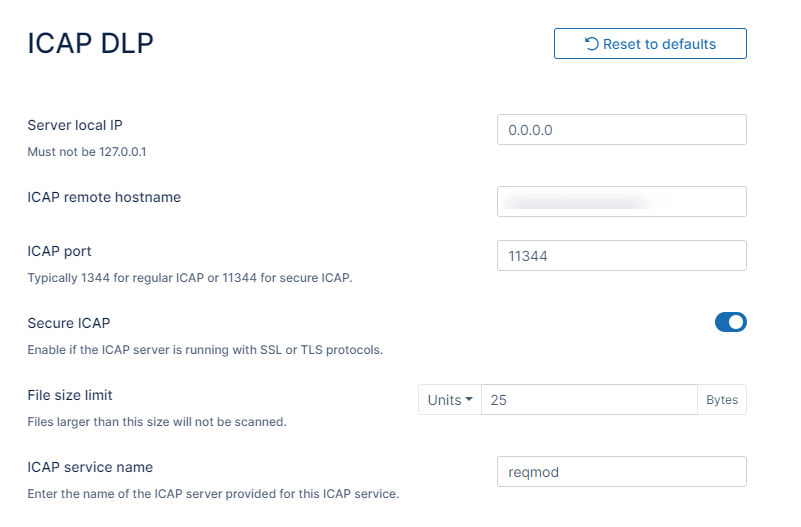Screen dimensions: 801x527
Task: Click the ICAP service name label
Action: pos(90,467)
